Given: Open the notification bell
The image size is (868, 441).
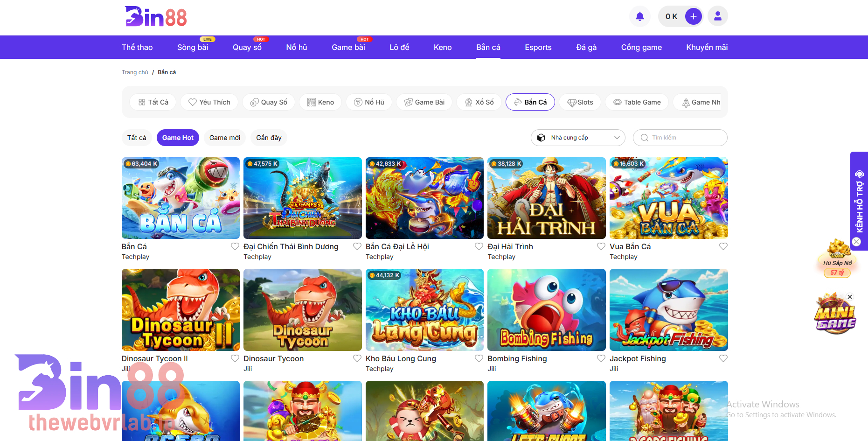Looking at the screenshot, I should (x=639, y=16).
